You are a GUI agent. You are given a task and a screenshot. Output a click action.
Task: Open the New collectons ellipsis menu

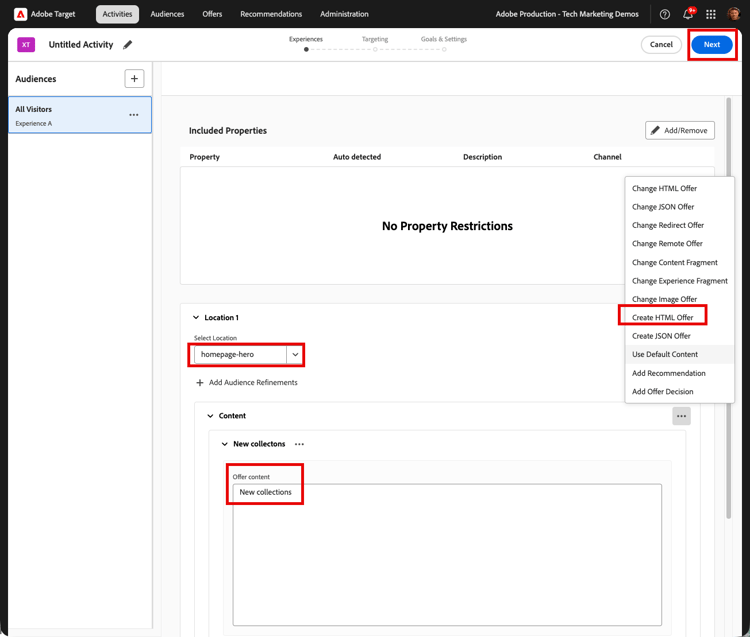pos(299,444)
